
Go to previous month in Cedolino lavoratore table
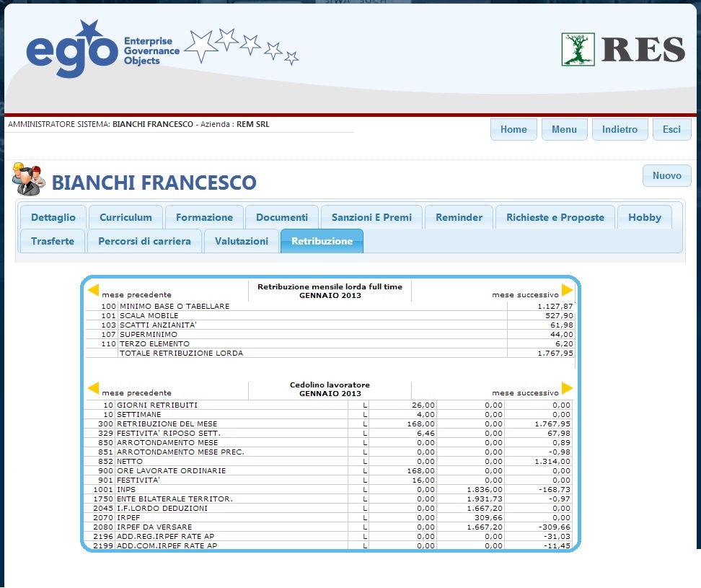pos(94,387)
